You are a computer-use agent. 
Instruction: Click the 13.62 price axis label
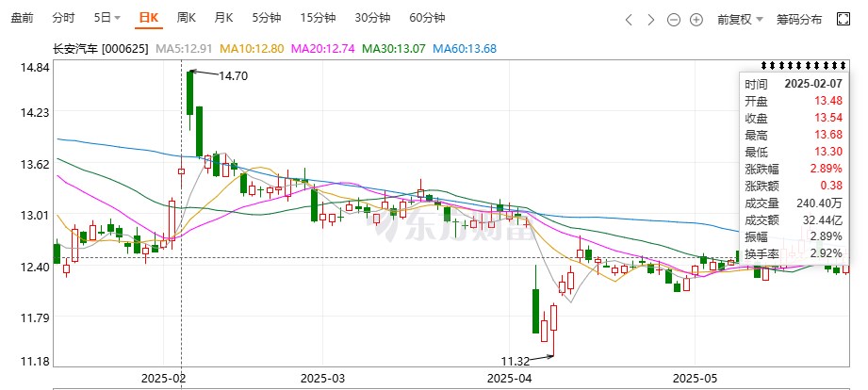[x=35, y=164]
